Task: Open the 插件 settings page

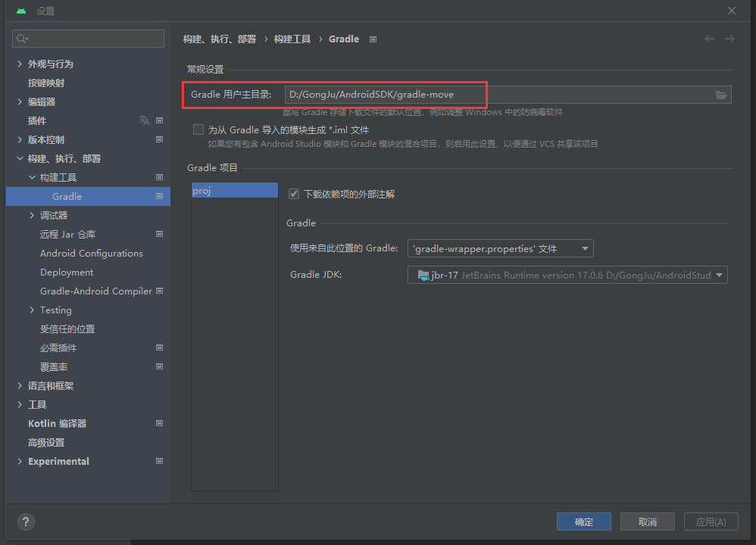Action: tap(37, 120)
